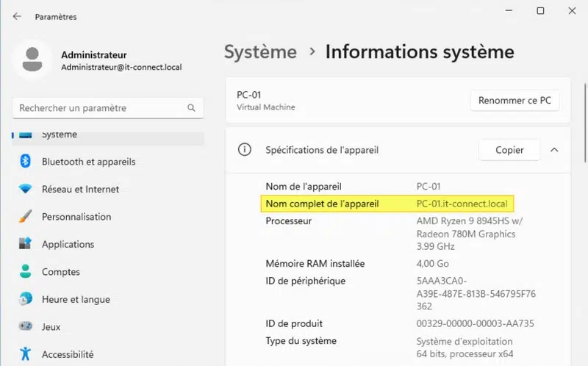Open Réseau et Internet settings
This screenshot has width=588, height=366.
pyautogui.click(x=108, y=189)
